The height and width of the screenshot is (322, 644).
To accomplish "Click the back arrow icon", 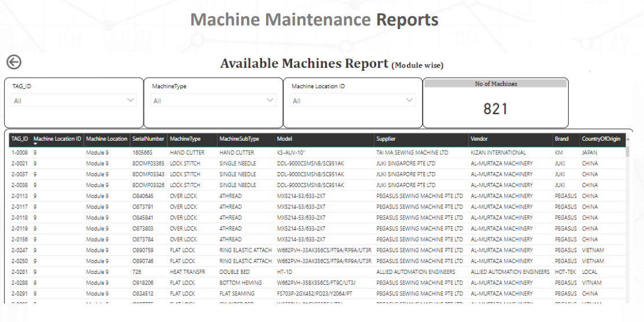I will coord(13,62).
